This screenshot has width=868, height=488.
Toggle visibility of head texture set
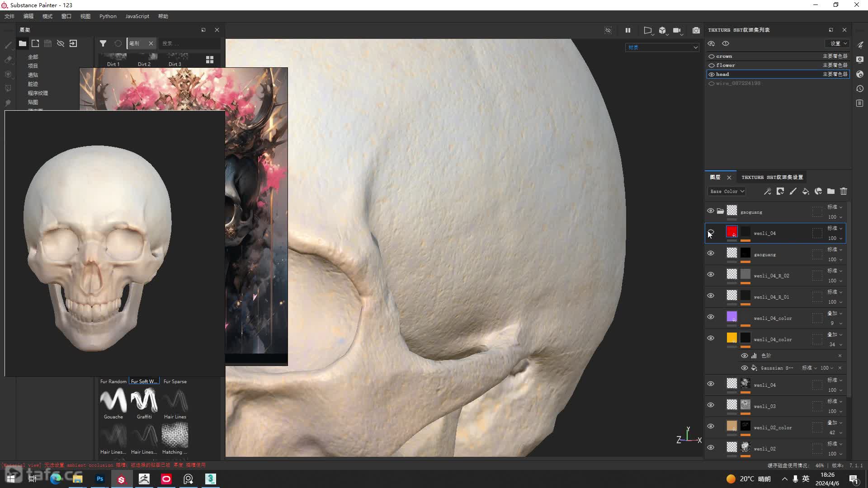(x=712, y=75)
